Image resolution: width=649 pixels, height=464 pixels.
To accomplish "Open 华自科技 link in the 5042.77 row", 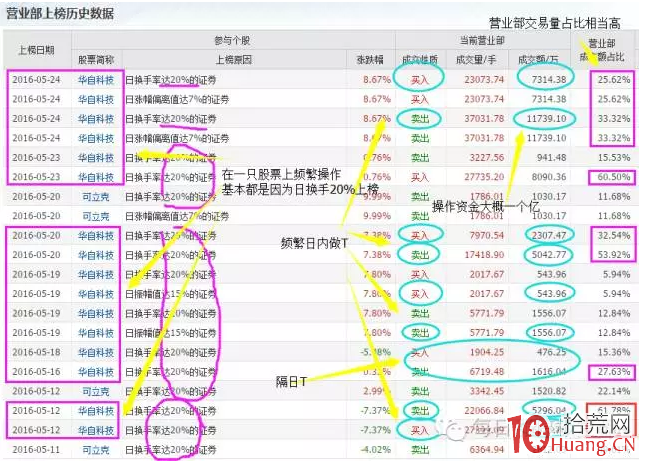I will pos(96,255).
